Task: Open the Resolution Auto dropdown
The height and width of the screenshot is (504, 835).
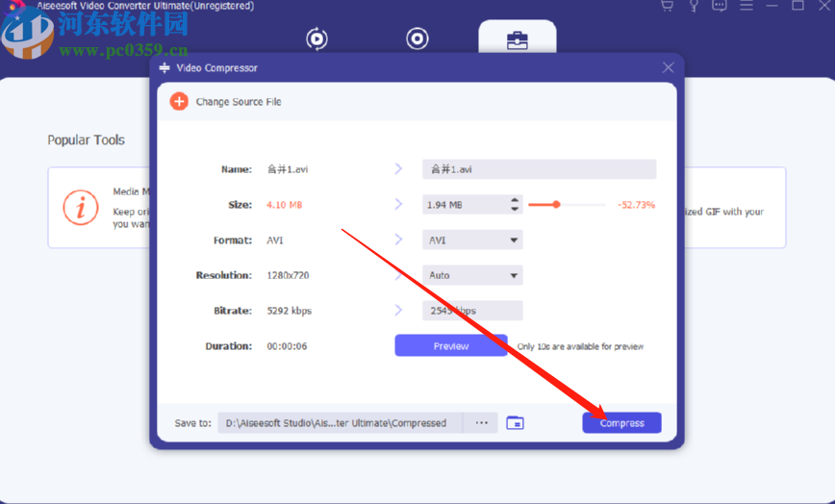Action: click(472, 275)
